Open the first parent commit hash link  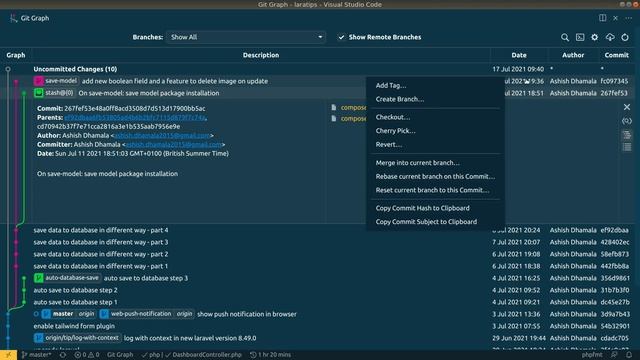click(x=135, y=118)
